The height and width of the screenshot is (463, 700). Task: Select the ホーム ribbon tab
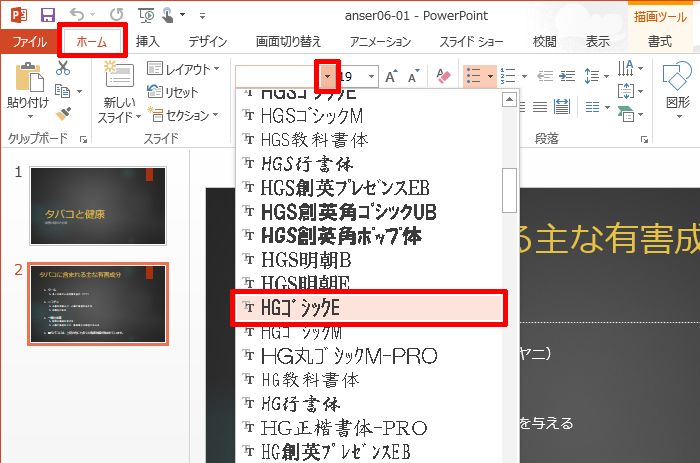[x=92, y=42]
